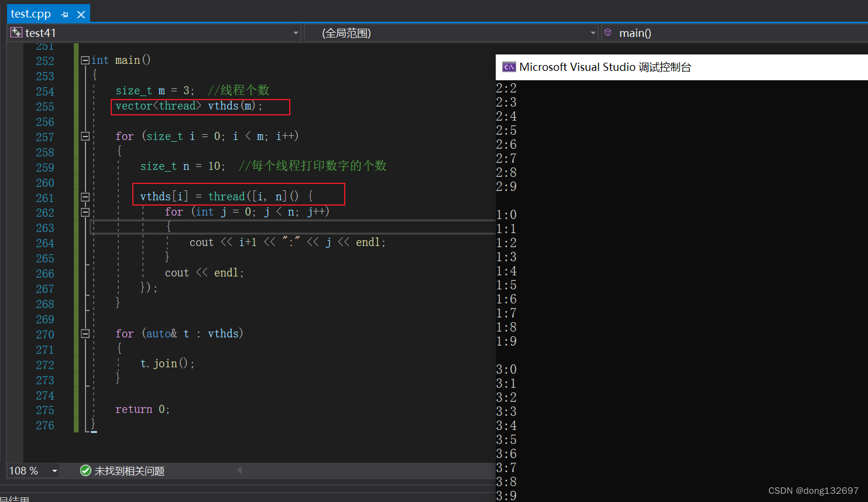Viewport: 868px width, 502px height.
Task: Collapse the inner for loop at line 262
Action: point(85,212)
